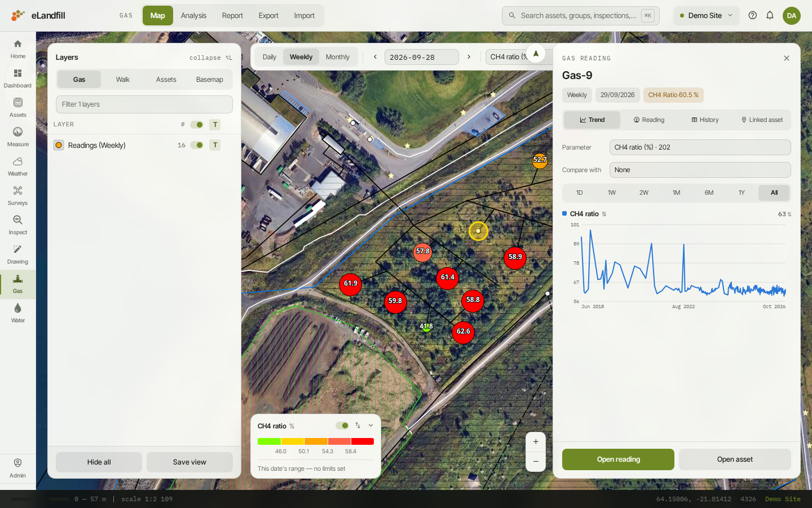This screenshot has width=812, height=508.
Task: Toggle visibility of all layers in header
Action: tap(197, 125)
